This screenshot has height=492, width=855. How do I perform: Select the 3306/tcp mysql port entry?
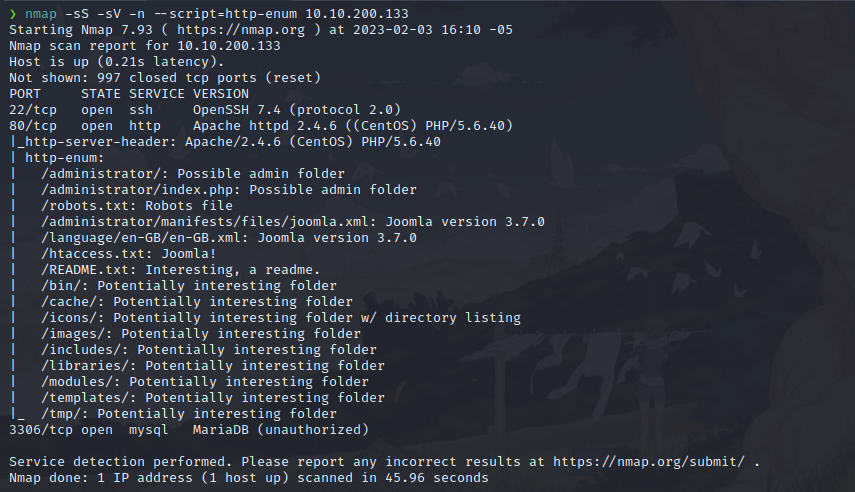pos(36,430)
